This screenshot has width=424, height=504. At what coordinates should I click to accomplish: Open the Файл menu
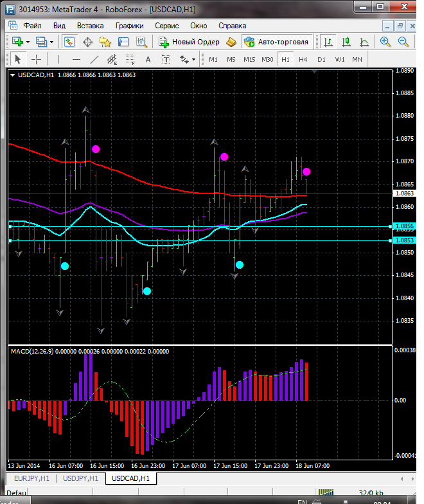pos(32,26)
